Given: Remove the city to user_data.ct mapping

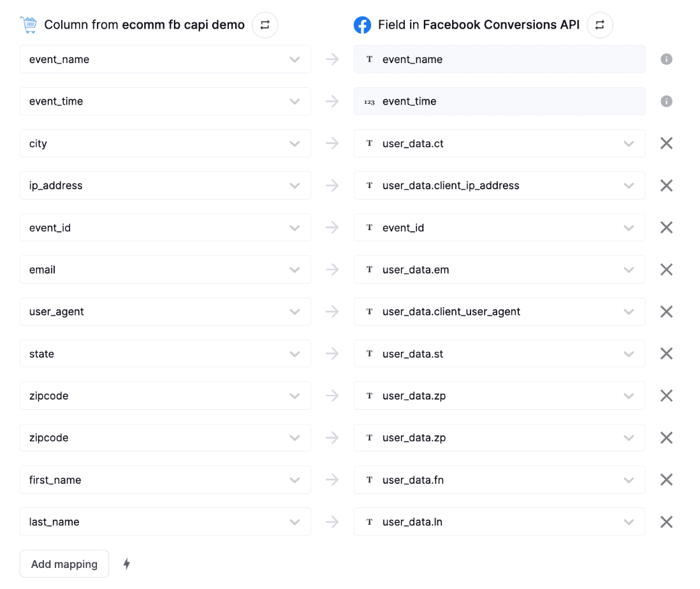Looking at the screenshot, I should pos(666,143).
